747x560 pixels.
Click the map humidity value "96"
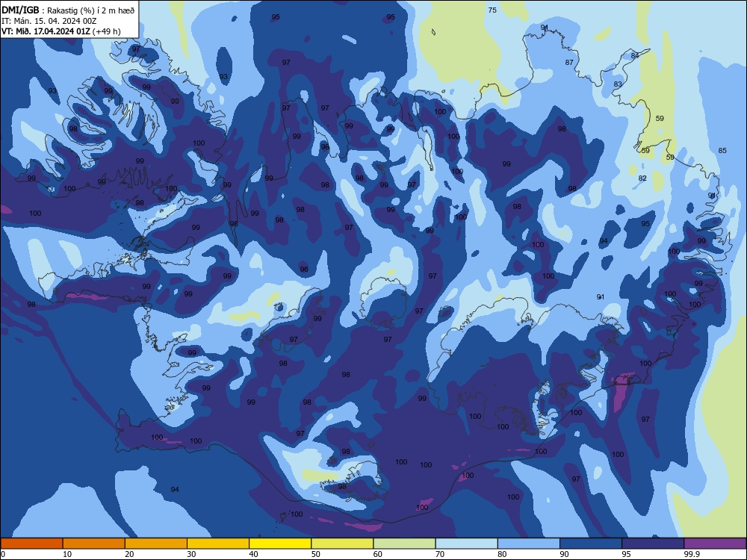tap(304, 270)
